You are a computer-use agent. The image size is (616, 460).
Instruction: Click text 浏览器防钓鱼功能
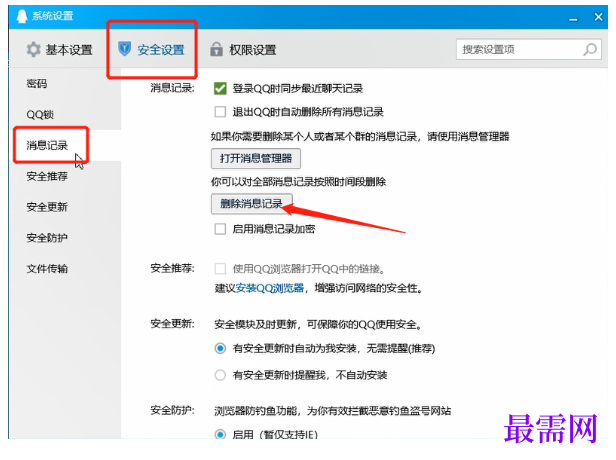[x=255, y=411]
